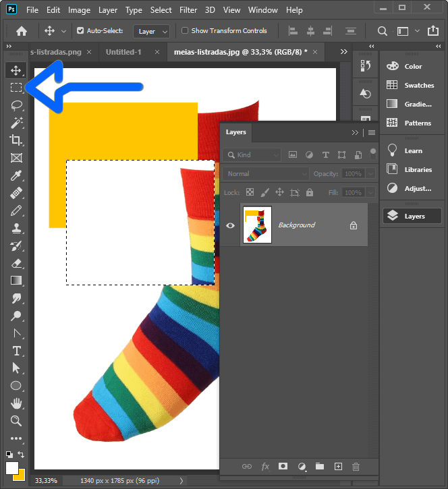This screenshot has height=489, width=448.
Task: Expand the hidden document tabs list
Action: (x=344, y=52)
